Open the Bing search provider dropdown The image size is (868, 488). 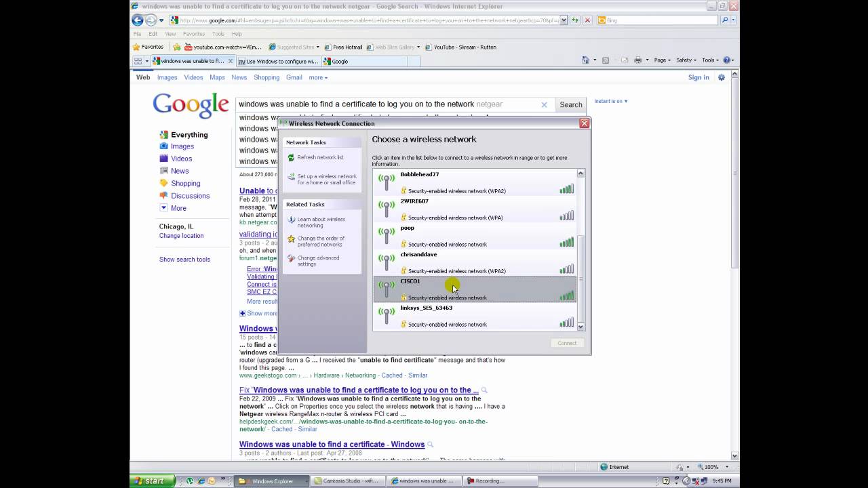point(733,20)
